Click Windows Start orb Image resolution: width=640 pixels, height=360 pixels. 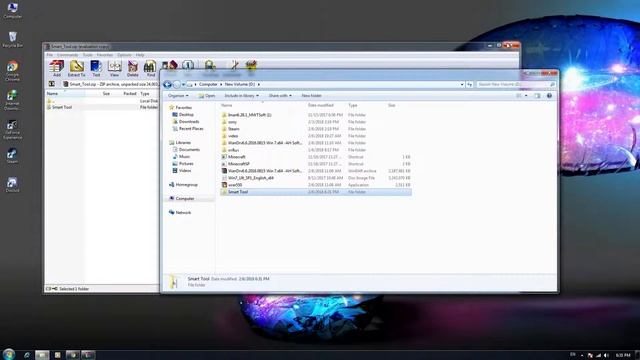coord(9,354)
